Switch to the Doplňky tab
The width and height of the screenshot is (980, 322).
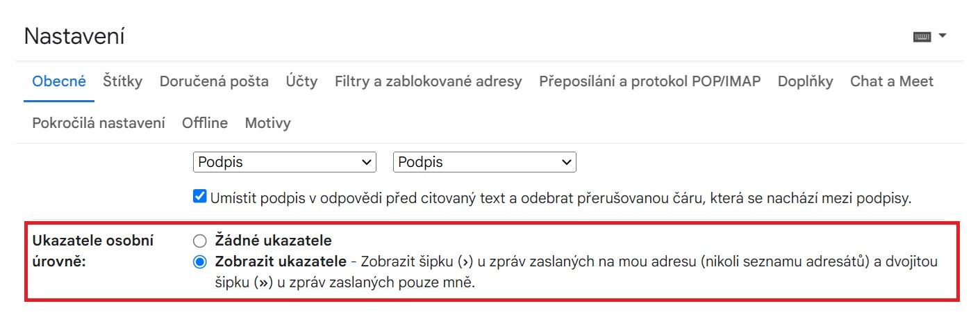[x=805, y=81]
